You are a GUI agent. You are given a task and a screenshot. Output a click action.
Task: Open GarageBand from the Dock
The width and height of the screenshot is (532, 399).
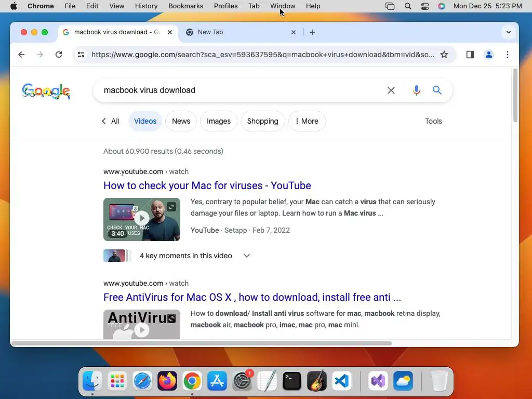pos(317,381)
